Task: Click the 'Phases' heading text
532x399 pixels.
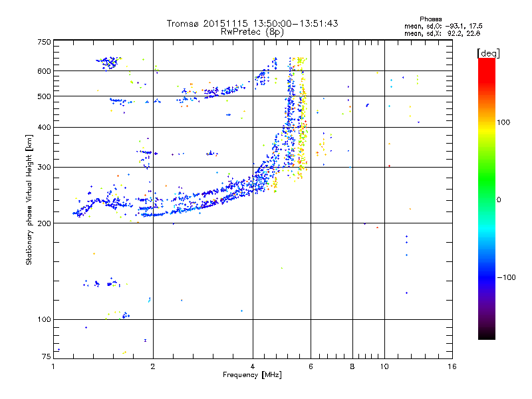Action: (430, 19)
